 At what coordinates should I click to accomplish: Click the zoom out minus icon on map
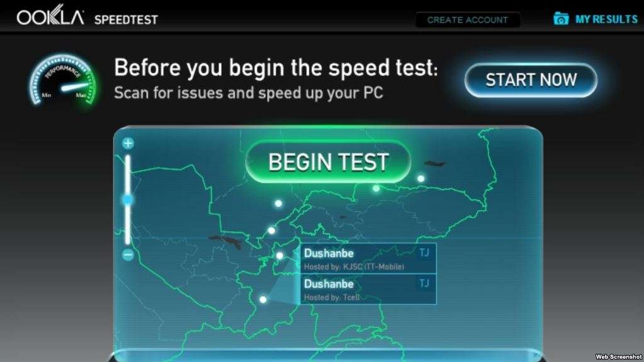[x=128, y=255]
